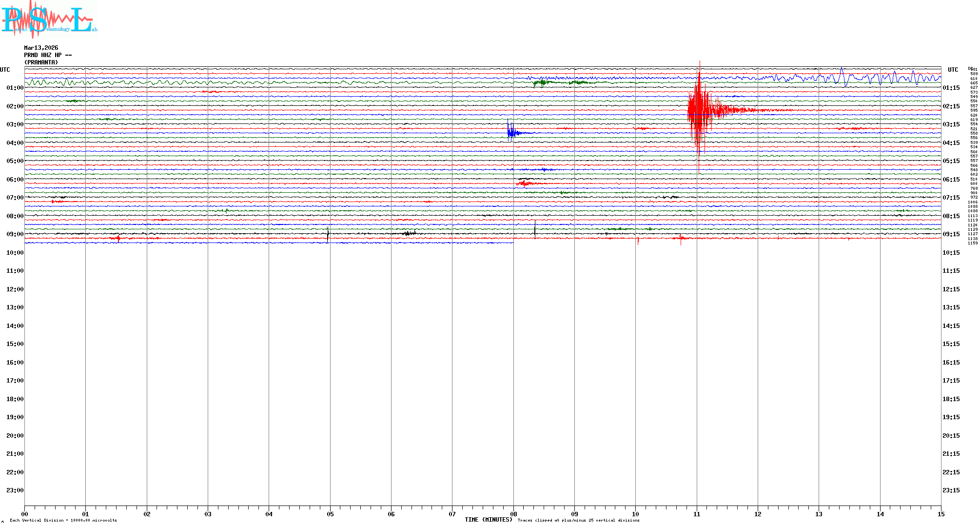This screenshot has height=527, width=980.
Task: Click the right UTC header label
Action: coord(953,70)
